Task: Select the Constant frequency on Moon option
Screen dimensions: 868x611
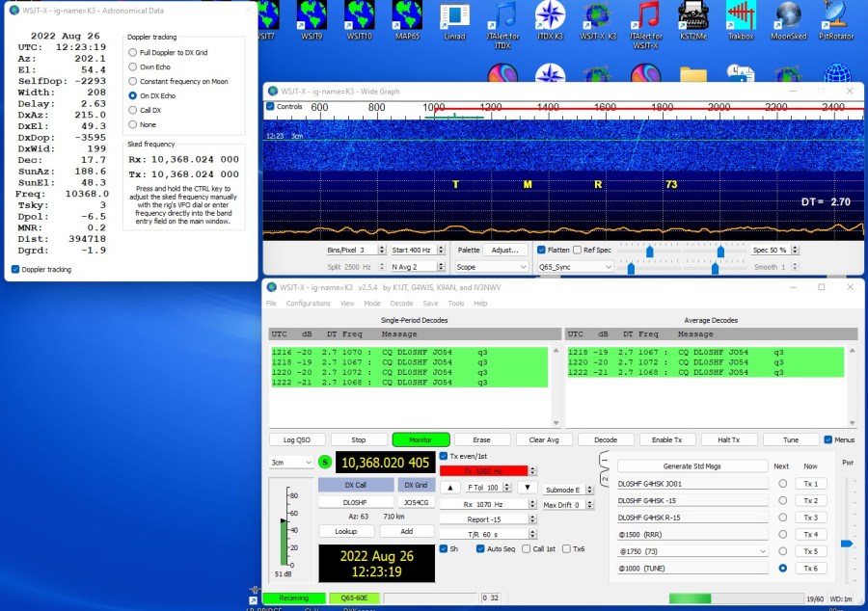Action: pyautogui.click(x=133, y=82)
